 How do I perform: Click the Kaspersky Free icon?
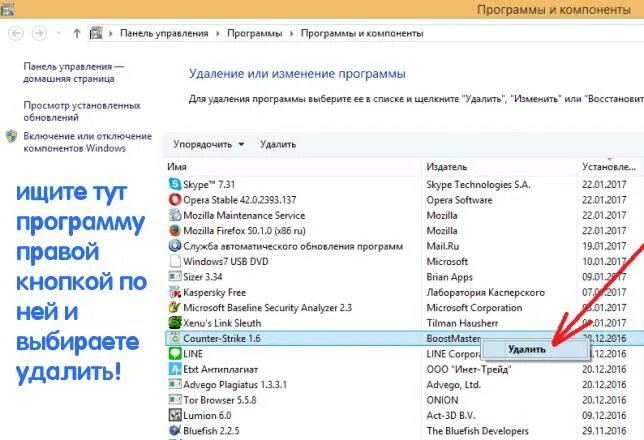click(x=175, y=292)
